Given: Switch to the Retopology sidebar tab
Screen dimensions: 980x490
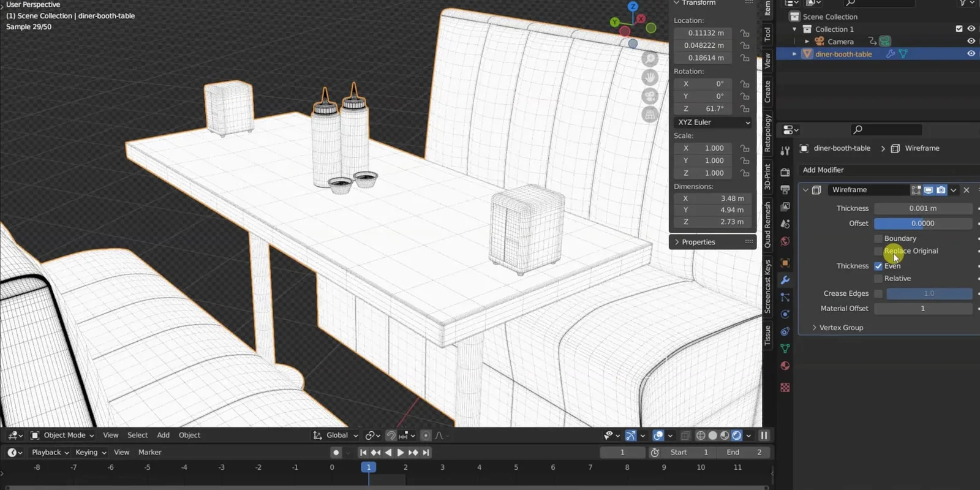Looking at the screenshot, I should (767, 133).
